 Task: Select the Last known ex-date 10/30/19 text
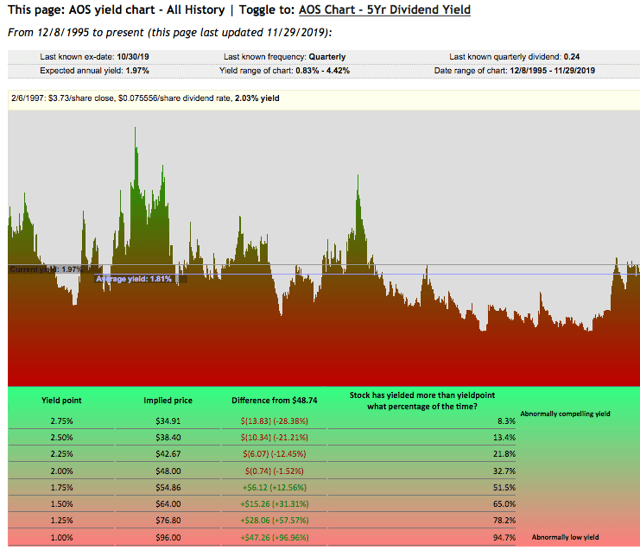pos(94,57)
